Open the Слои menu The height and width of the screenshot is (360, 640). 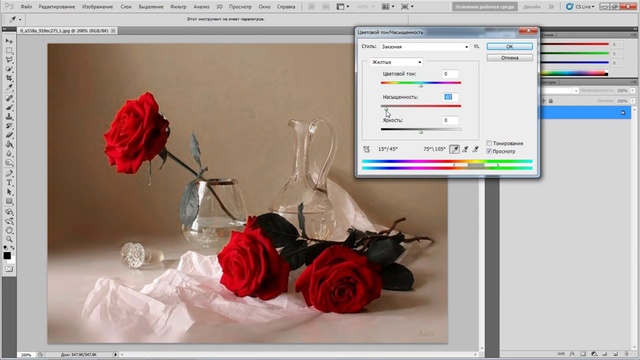tap(126, 7)
